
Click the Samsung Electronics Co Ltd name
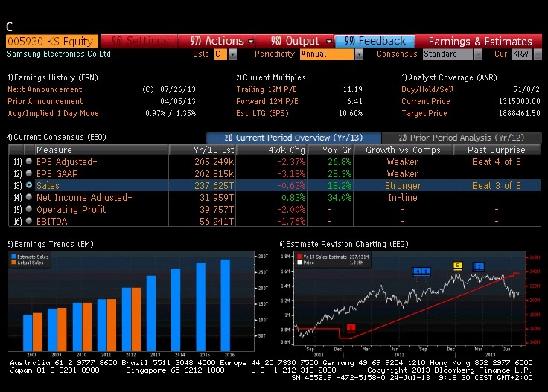tap(59, 54)
